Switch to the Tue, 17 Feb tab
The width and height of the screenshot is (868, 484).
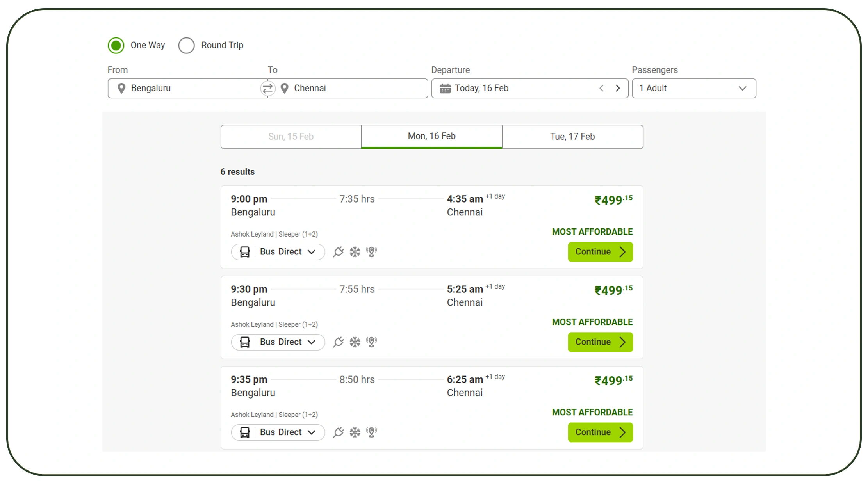pos(572,137)
